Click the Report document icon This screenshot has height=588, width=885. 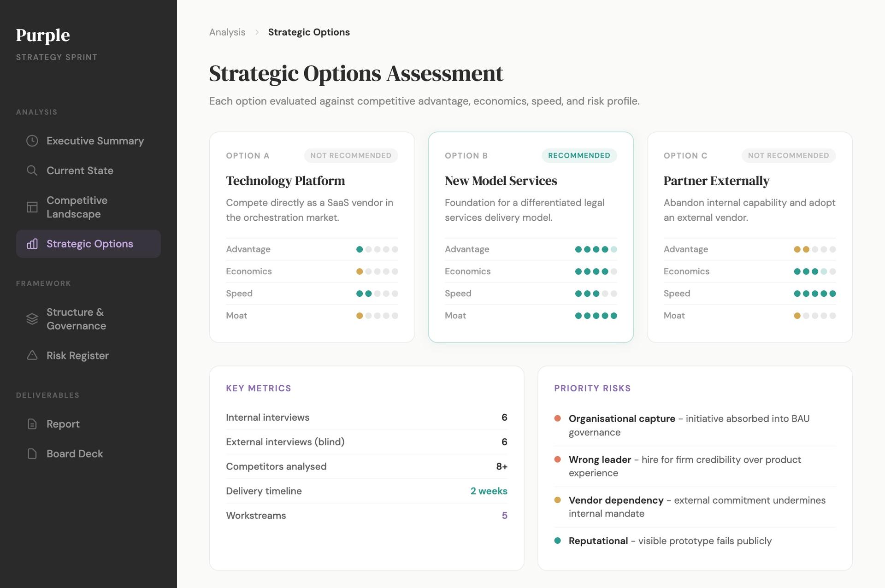coord(32,424)
